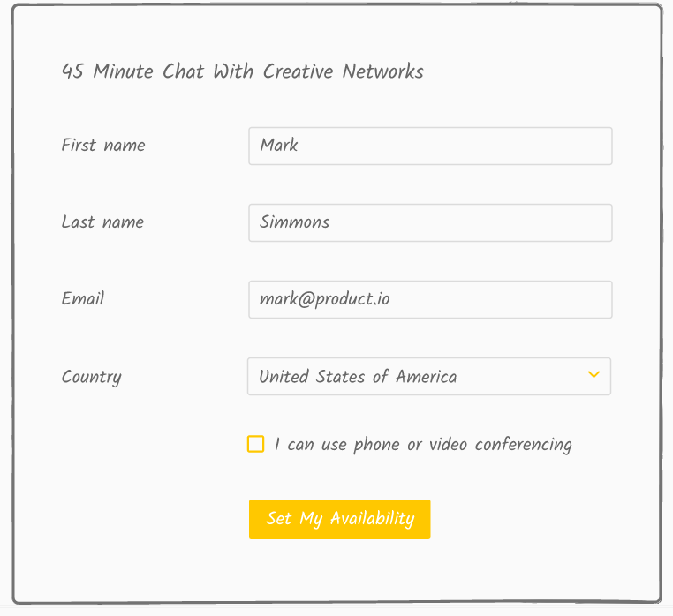Viewport: 673px width, 616px height.
Task: Click the 'Last name' label
Action: pos(102,222)
